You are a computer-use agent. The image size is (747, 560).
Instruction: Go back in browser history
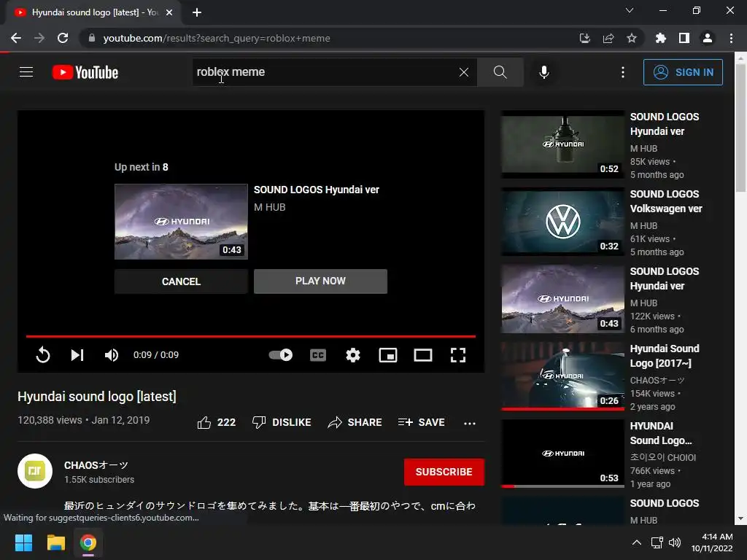[16, 38]
